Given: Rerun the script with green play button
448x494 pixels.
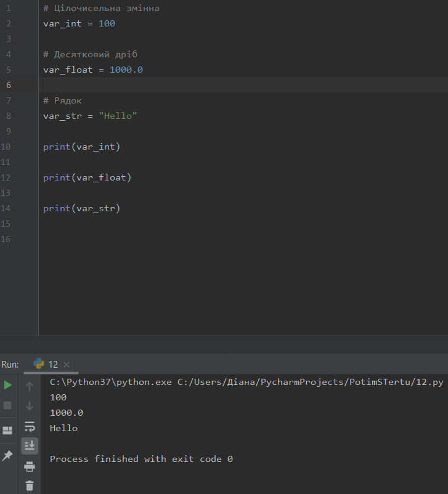Looking at the screenshot, I should (8, 385).
